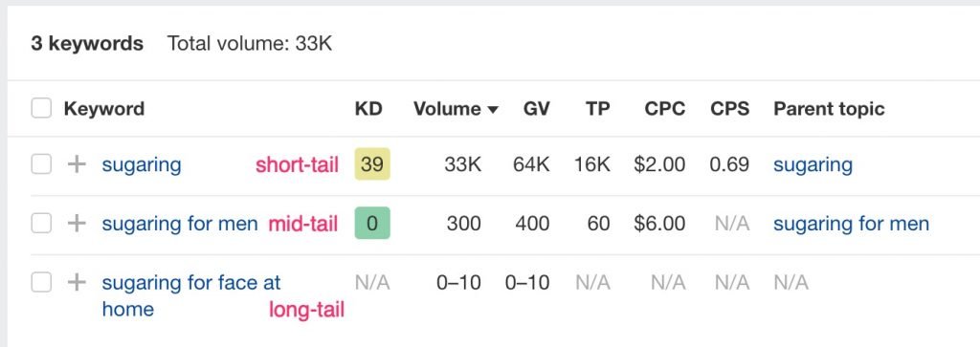Open 'sugaring for men' keyword link

(180, 224)
